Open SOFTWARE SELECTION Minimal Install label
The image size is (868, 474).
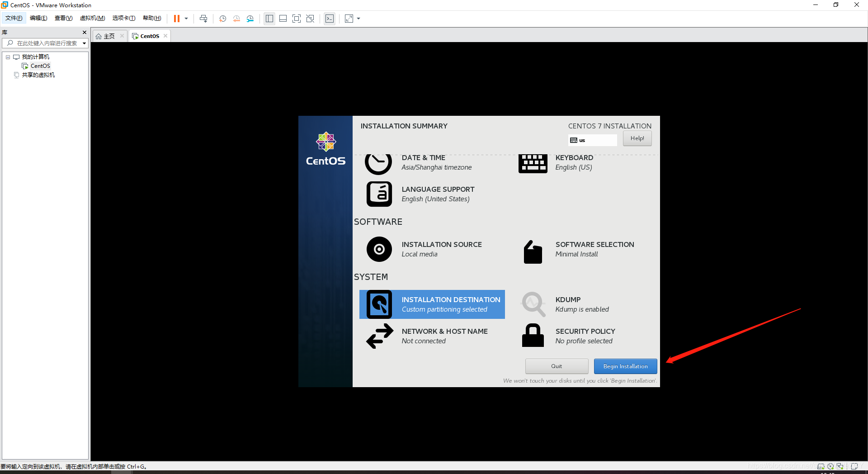(594, 249)
